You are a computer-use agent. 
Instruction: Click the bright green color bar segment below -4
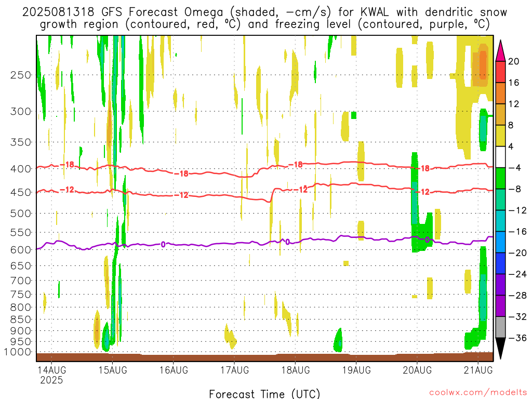click(x=500, y=179)
